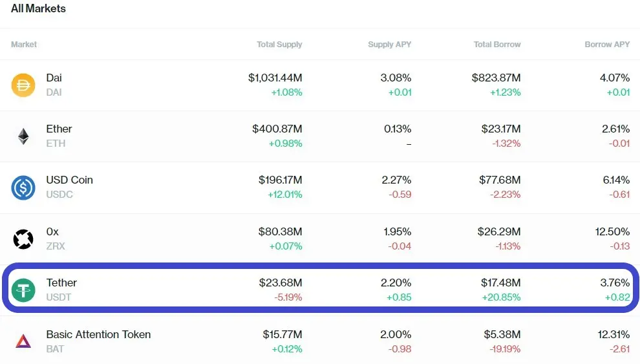Screen dimensions: 640x364
Task: Click Ether supply change +0.98%
Action: coord(285,144)
